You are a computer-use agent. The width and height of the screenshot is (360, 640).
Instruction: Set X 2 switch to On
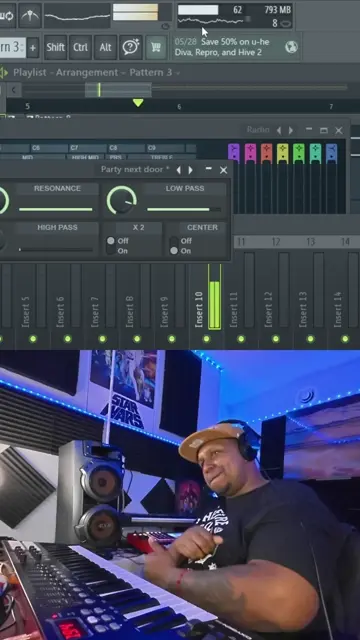(111, 251)
